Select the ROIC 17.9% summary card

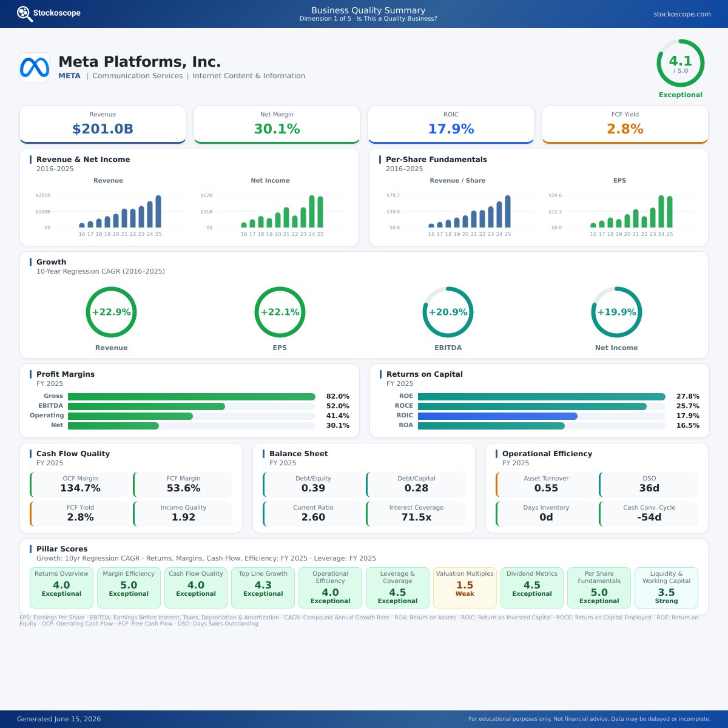click(451, 124)
